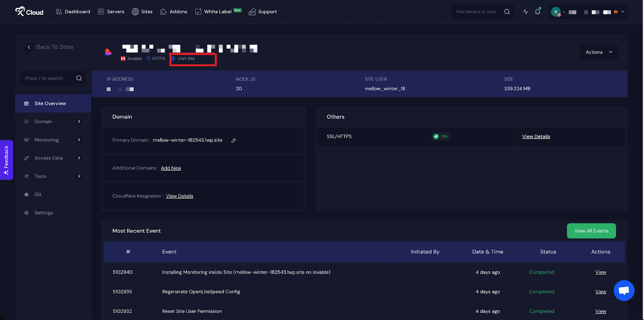Click the search magnifier in top bar
This screenshot has width=644, height=320.
(507, 12)
